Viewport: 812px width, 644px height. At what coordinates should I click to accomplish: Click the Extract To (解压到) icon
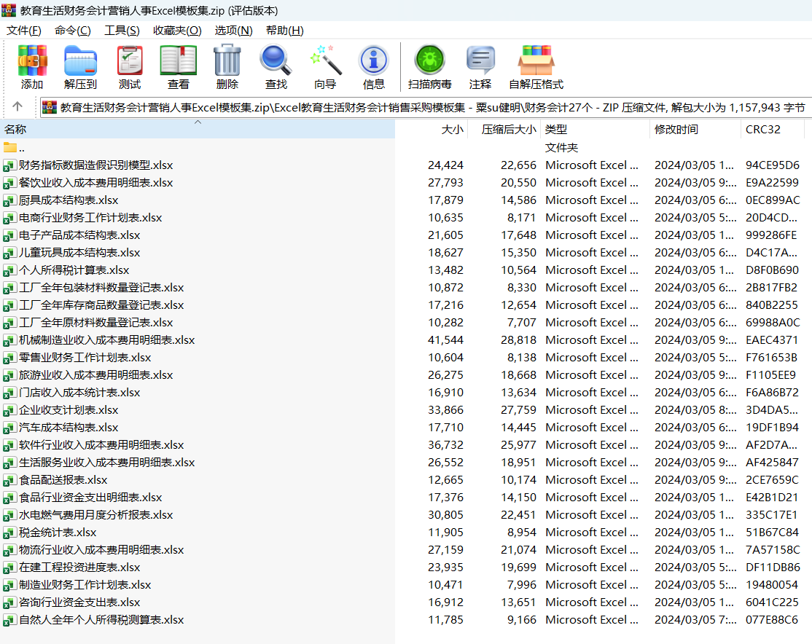click(x=80, y=66)
